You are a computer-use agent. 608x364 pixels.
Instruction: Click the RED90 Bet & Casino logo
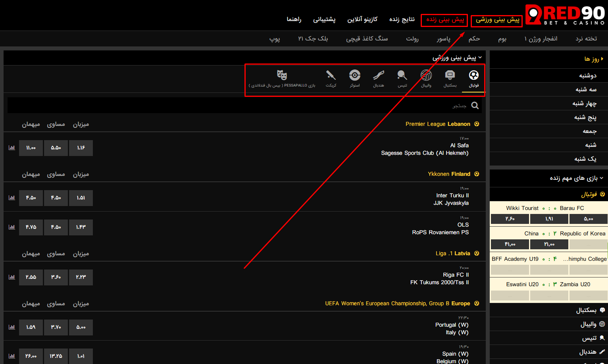565,15
